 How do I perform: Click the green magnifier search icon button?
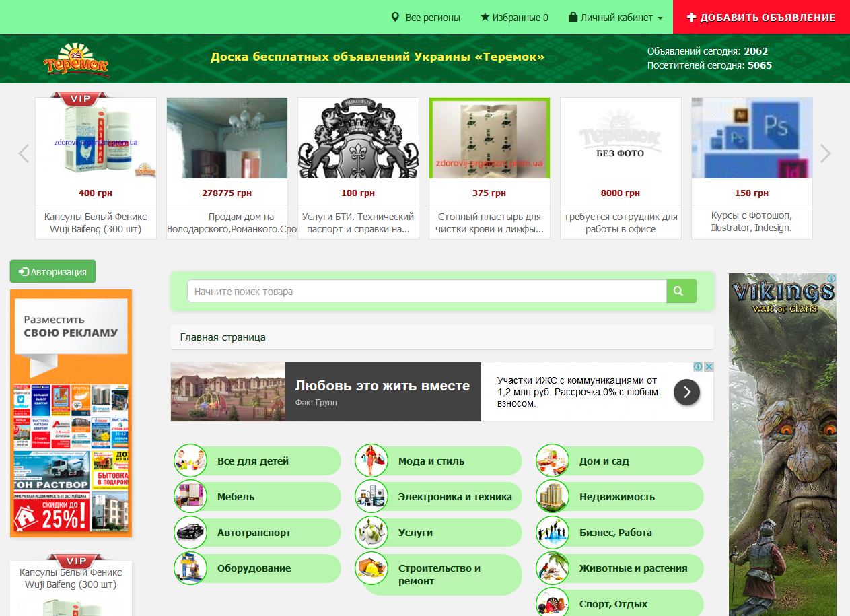click(x=681, y=291)
